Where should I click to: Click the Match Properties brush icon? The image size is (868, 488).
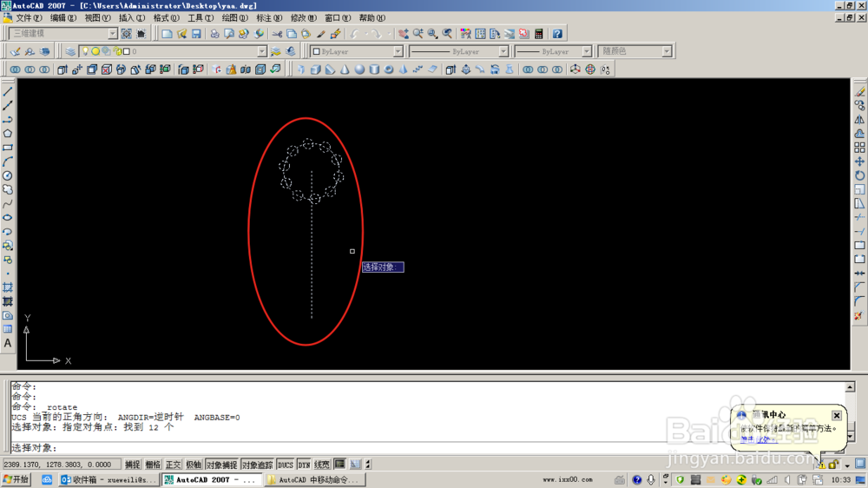(320, 34)
